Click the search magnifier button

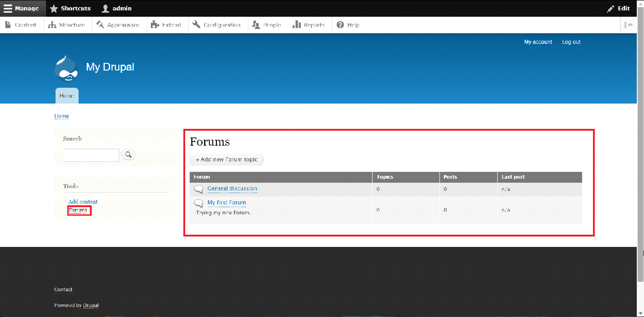128,155
